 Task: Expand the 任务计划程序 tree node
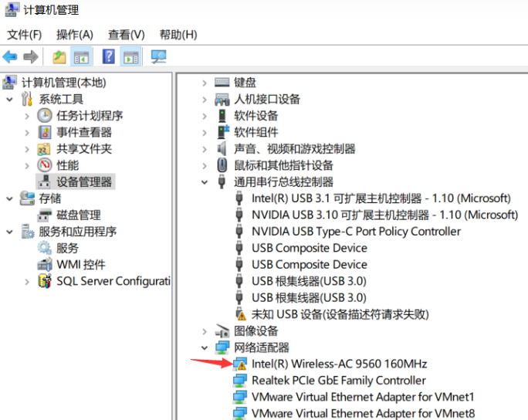(27, 116)
